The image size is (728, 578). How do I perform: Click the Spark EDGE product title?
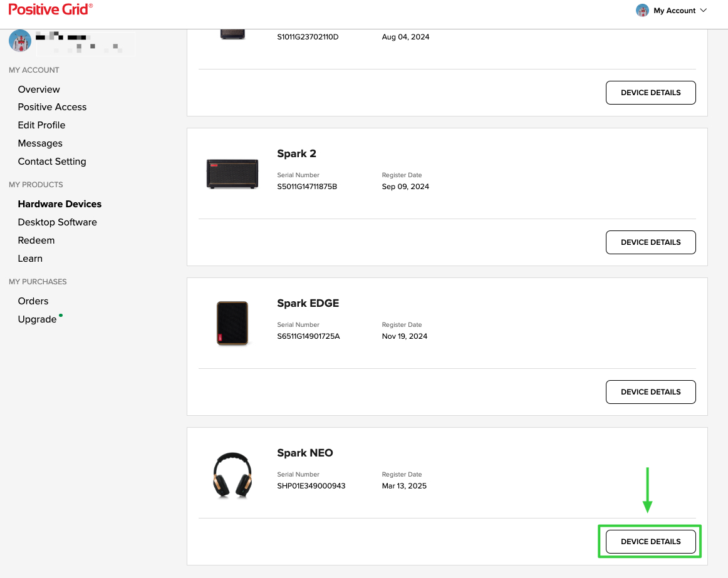coord(308,303)
